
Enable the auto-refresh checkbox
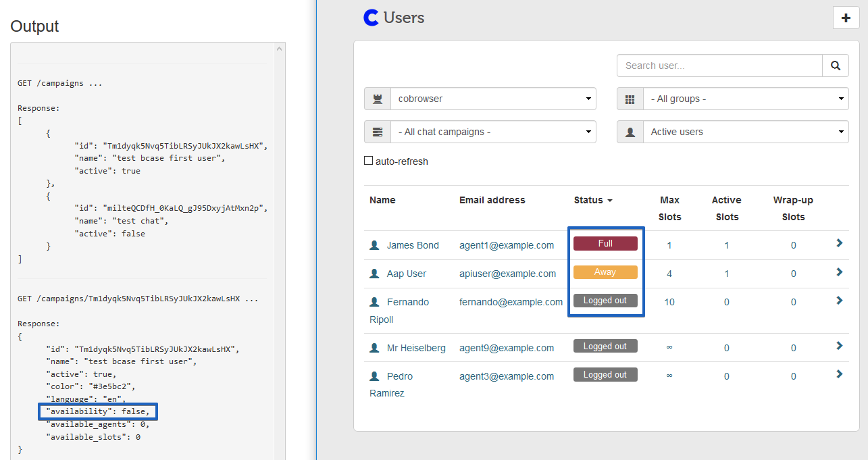point(369,160)
